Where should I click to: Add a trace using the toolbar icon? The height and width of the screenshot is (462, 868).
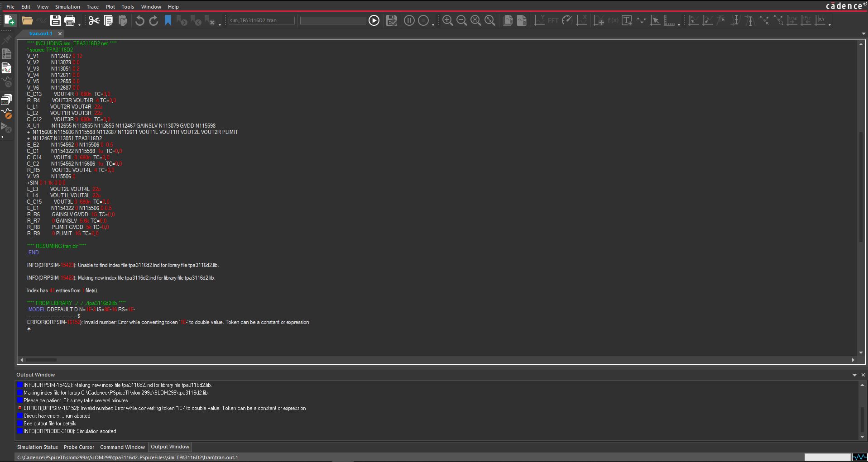(599, 20)
